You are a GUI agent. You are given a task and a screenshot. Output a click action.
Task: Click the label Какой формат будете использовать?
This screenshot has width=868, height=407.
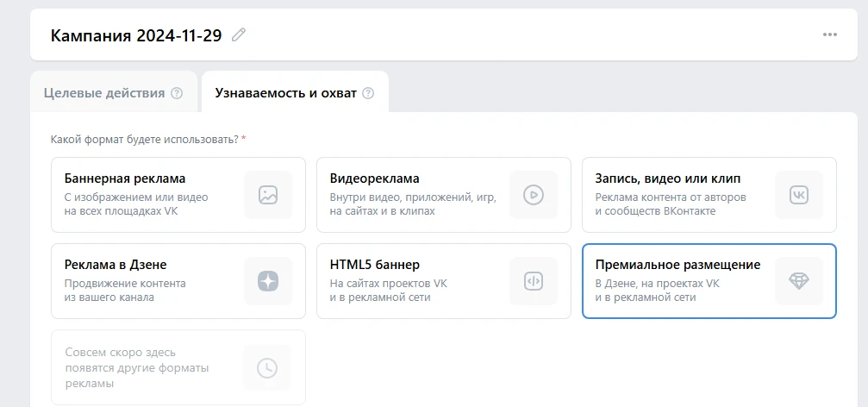click(x=145, y=139)
